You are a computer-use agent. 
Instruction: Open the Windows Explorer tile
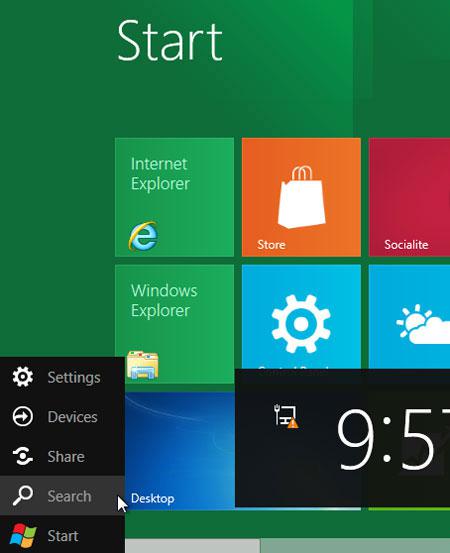pos(175,324)
